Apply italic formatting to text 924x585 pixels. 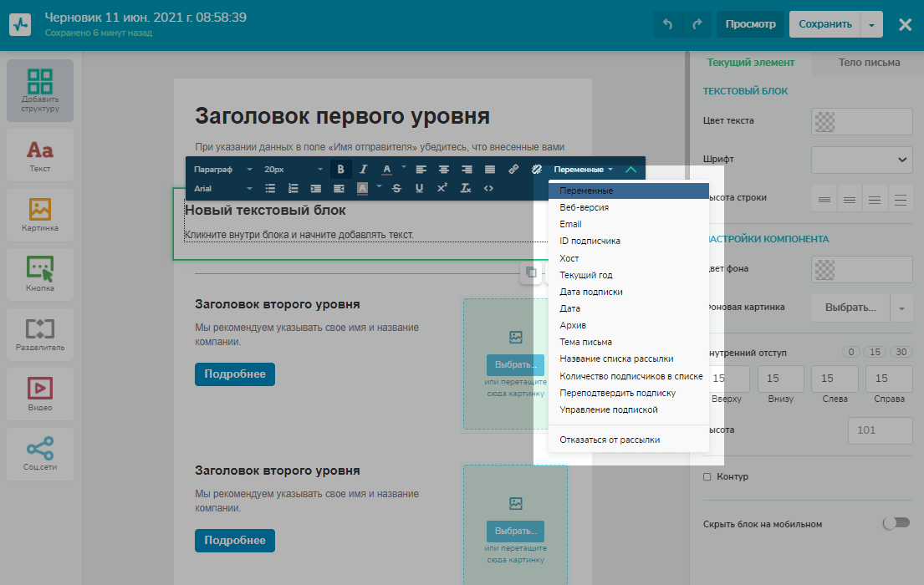tap(363, 169)
